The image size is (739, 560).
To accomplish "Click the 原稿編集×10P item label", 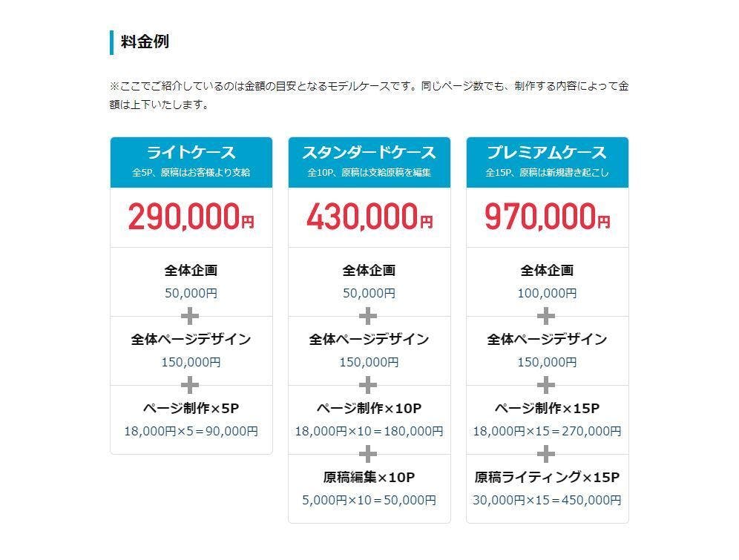I will click(369, 477).
